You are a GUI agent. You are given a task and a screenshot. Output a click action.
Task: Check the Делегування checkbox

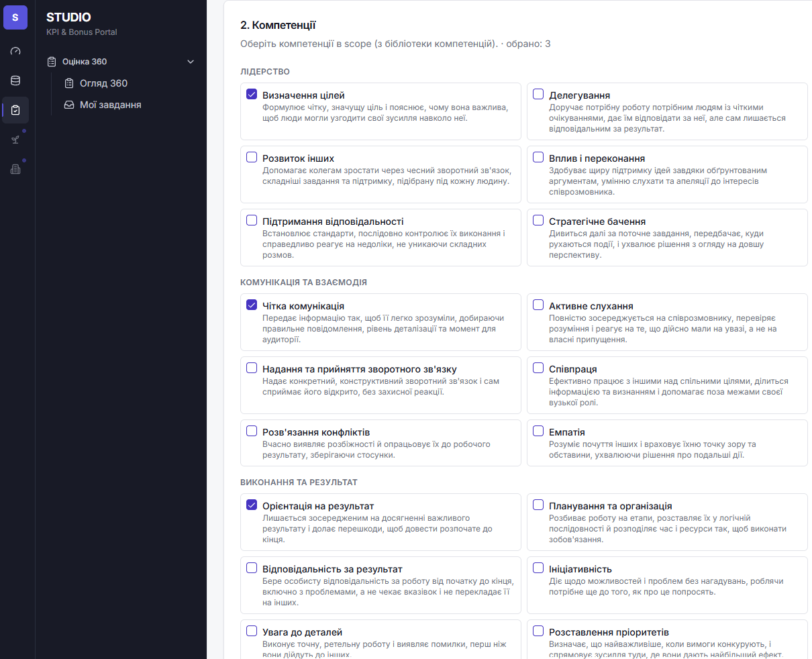538,95
